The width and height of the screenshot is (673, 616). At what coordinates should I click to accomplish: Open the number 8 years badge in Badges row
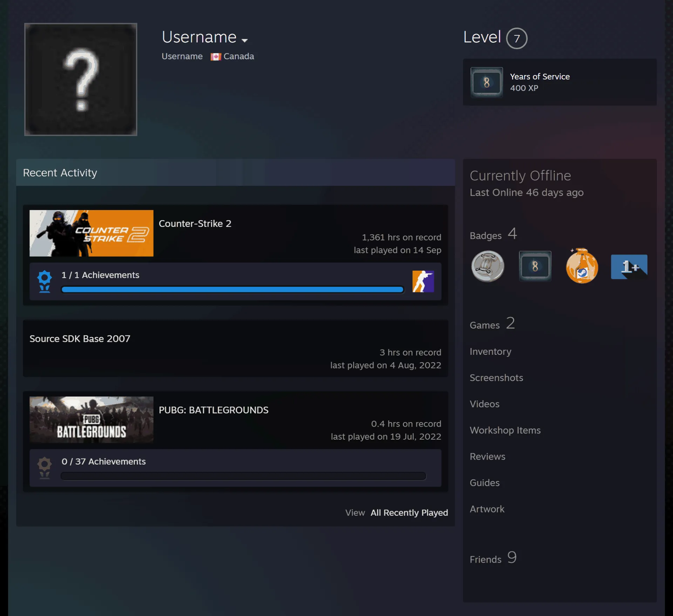(535, 266)
